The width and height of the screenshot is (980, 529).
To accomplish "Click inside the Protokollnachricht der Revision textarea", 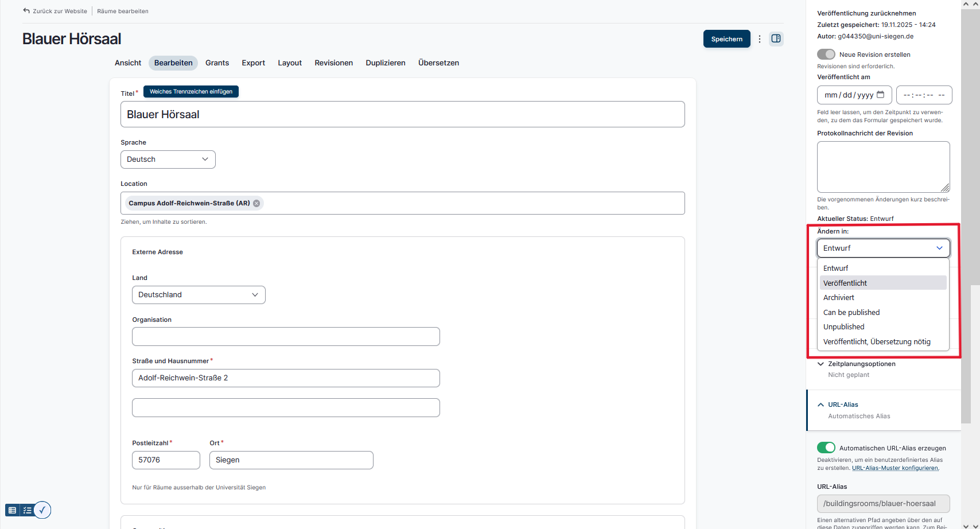I will tap(883, 166).
